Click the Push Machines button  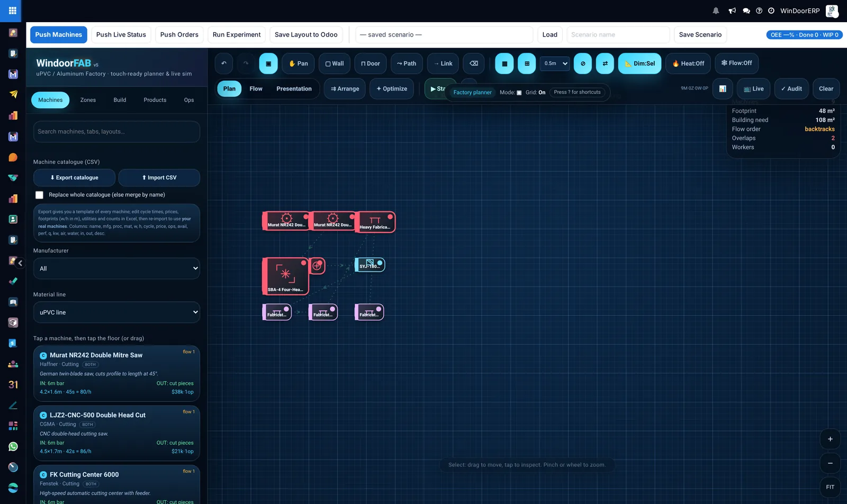59,35
